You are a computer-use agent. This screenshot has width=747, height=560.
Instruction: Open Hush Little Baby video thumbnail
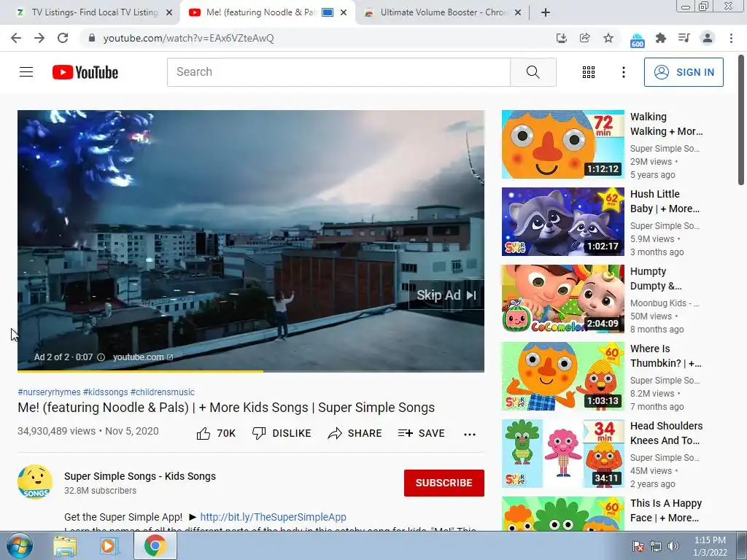pyautogui.click(x=562, y=222)
